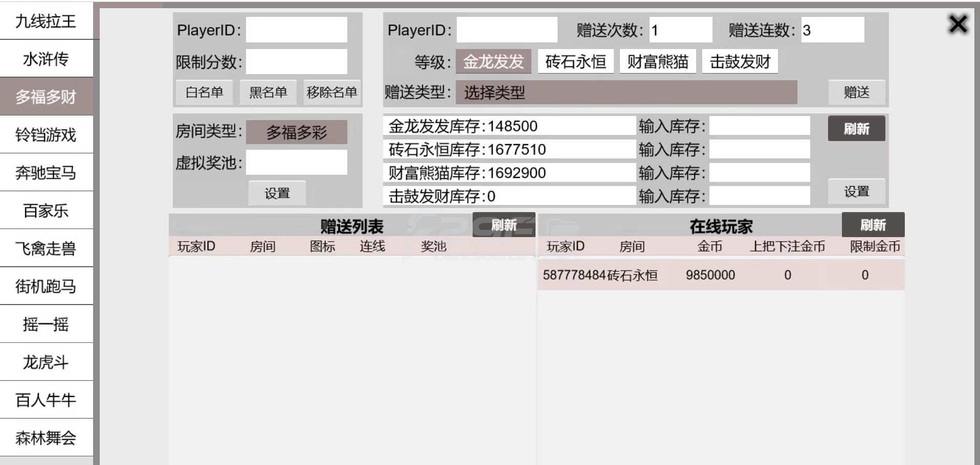Click the 财富熊猫库存:1692900 text
980x465 pixels.
(467, 173)
